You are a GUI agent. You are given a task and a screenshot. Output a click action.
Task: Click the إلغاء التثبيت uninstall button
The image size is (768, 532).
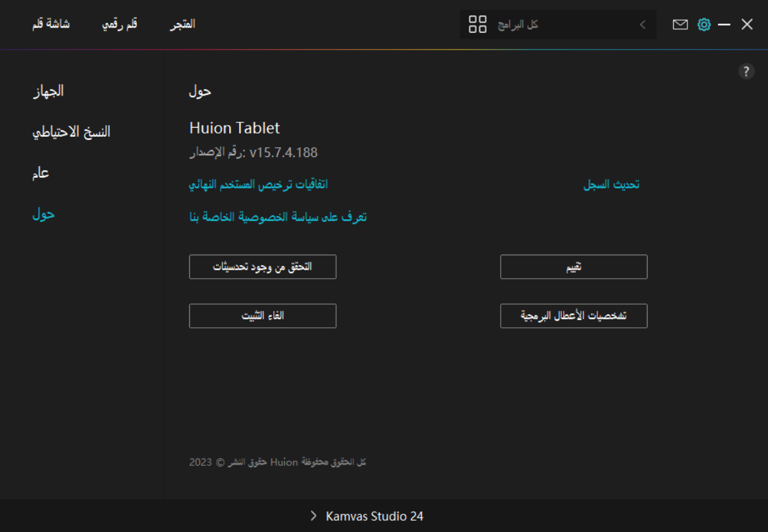coord(263,316)
